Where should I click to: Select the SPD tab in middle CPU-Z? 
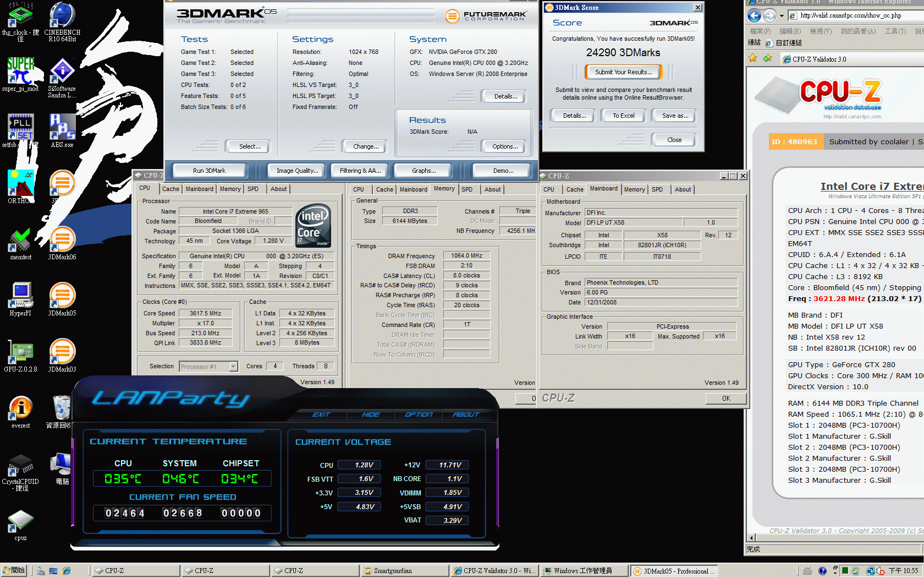[467, 189]
